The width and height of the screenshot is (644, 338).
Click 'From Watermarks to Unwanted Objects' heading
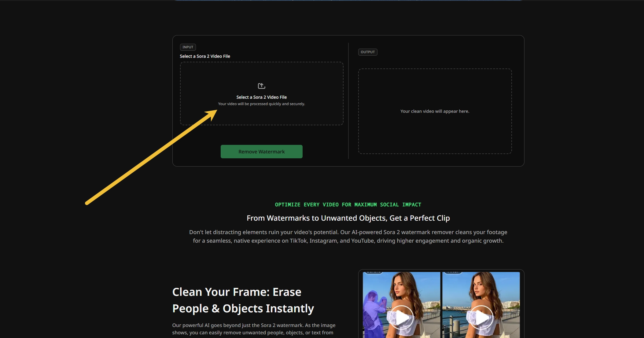pyautogui.click(x=348, y=218)
